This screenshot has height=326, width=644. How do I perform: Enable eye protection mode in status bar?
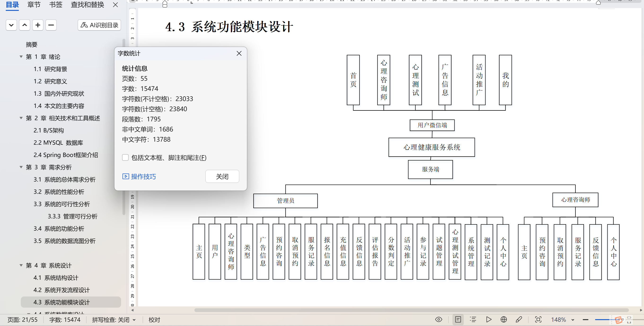coord(438,320)
